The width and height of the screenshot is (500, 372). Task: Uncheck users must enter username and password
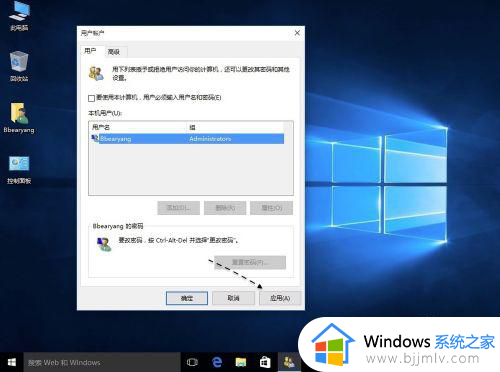pyautogui.click(x=91, y=98)
